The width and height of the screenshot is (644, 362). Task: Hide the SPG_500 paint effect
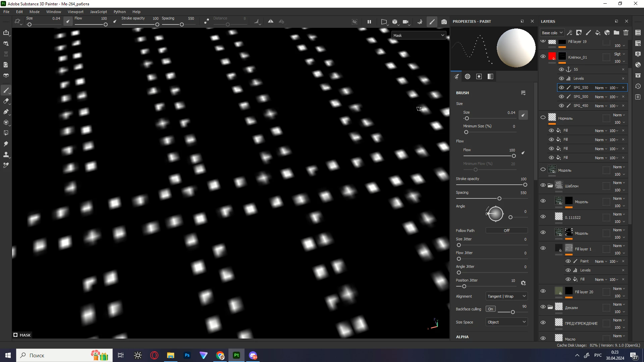point(561,97)
